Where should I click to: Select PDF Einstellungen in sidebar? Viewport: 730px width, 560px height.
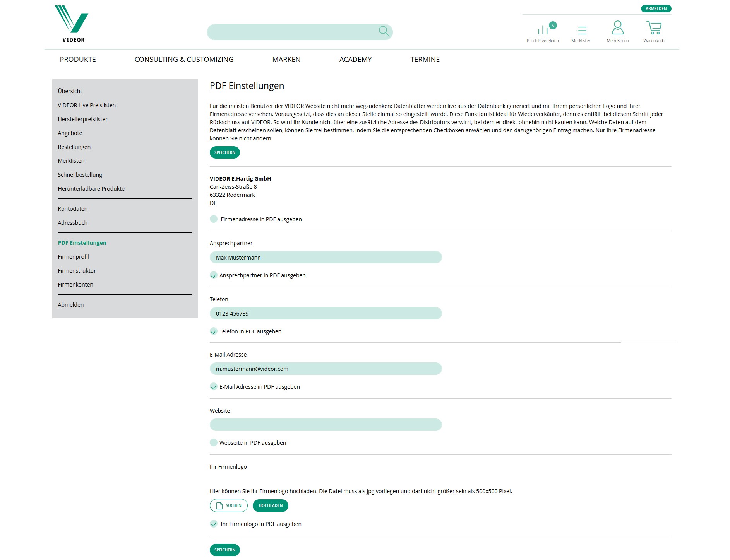pyautogui.click(x=82, y=243)
